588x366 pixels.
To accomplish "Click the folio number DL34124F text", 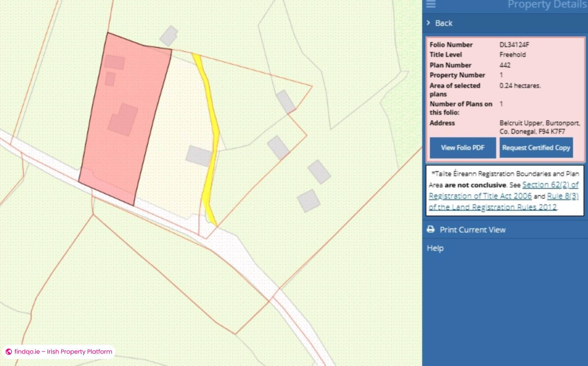I will [x=514, y=45].
